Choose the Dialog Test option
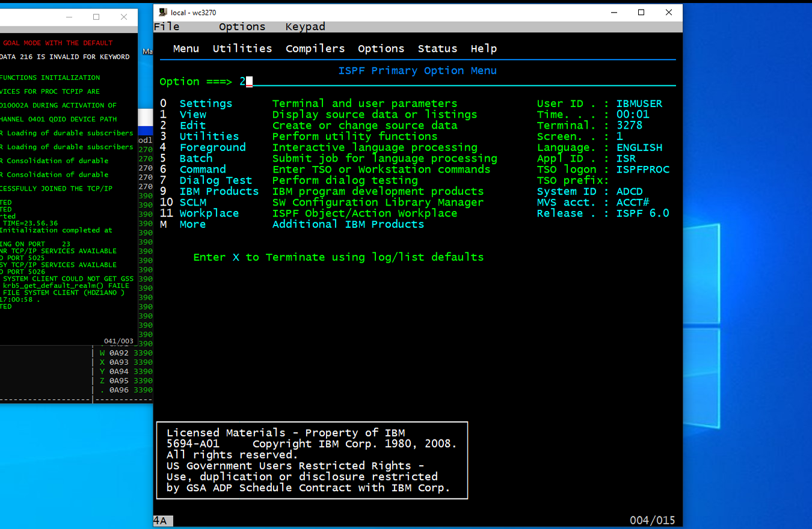The height and width of the screenshot is (529, 812). point(215,180)
